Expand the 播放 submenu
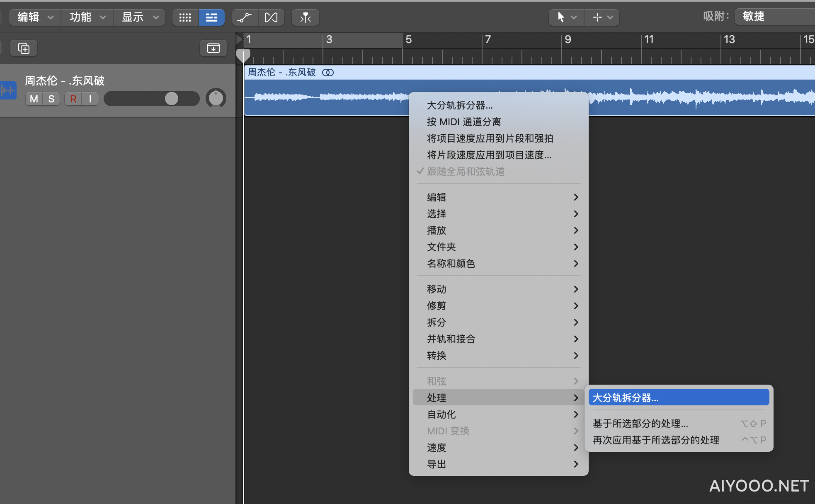The width and height of the screenshot is (815, 504). pyautogui.click(x=499, y=230)
